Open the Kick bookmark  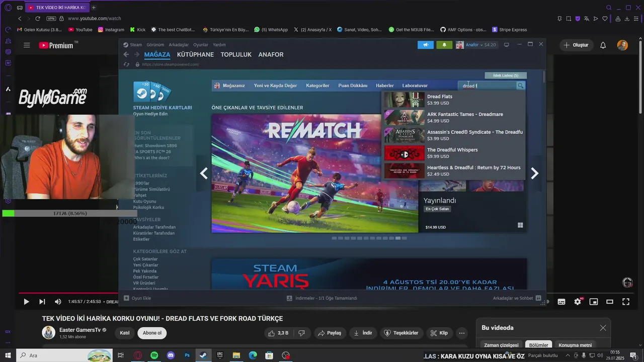[137, 30]
